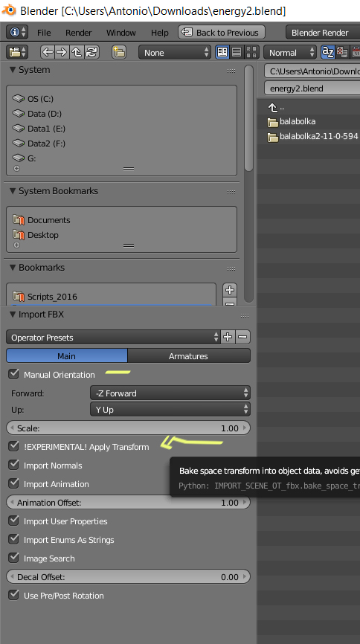
Task: Open the Operator Presets dropdown
Action: 113,337
